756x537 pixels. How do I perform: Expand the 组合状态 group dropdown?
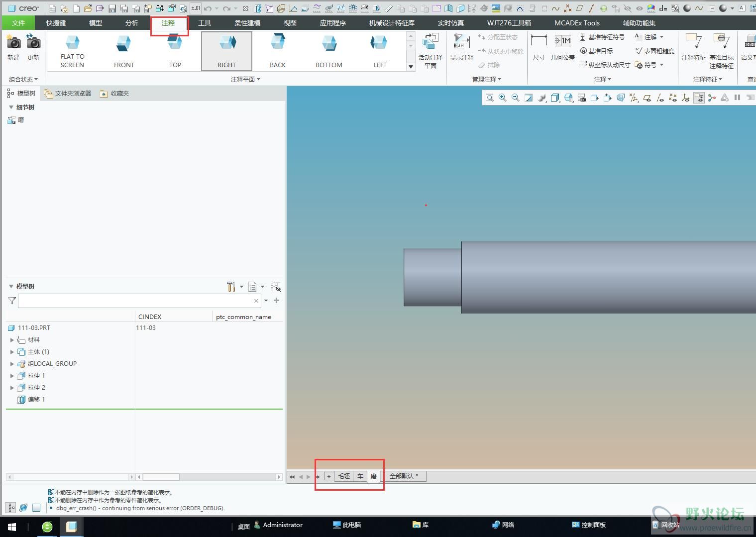[23, 79]
